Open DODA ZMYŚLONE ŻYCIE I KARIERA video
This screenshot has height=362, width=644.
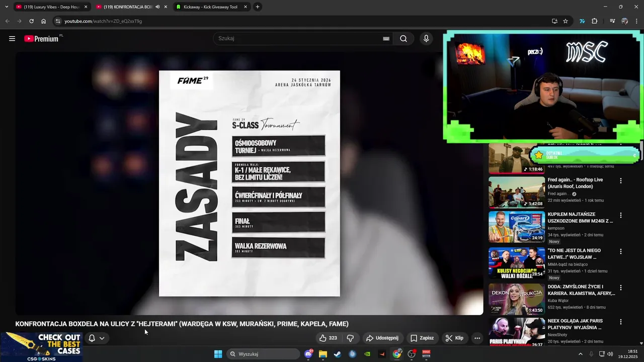click(x=581, y=290)
